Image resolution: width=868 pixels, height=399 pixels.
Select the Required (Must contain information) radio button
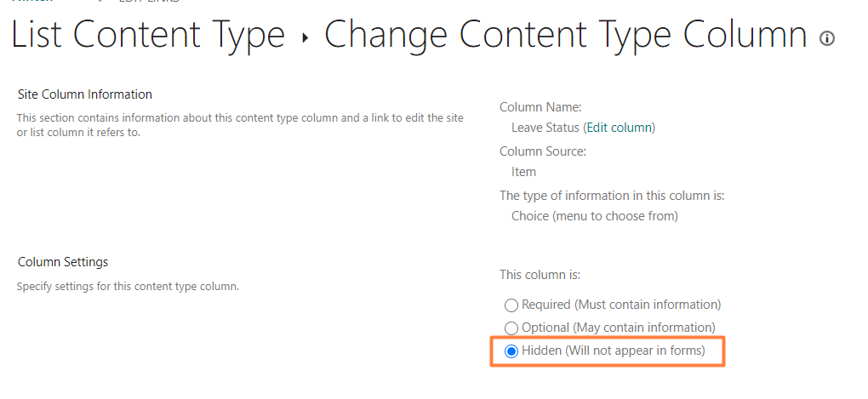point(511,305)
